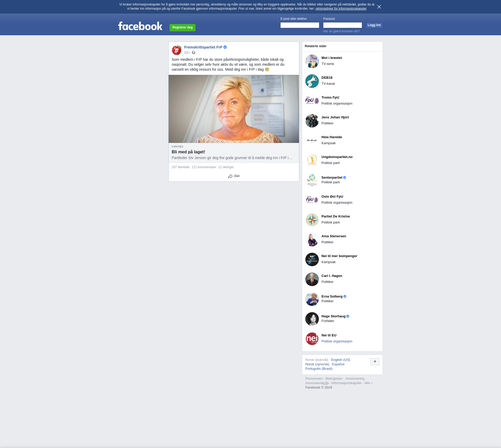
Task: Open the Bli med på laget! headline
Action: [x=188, y=152]
